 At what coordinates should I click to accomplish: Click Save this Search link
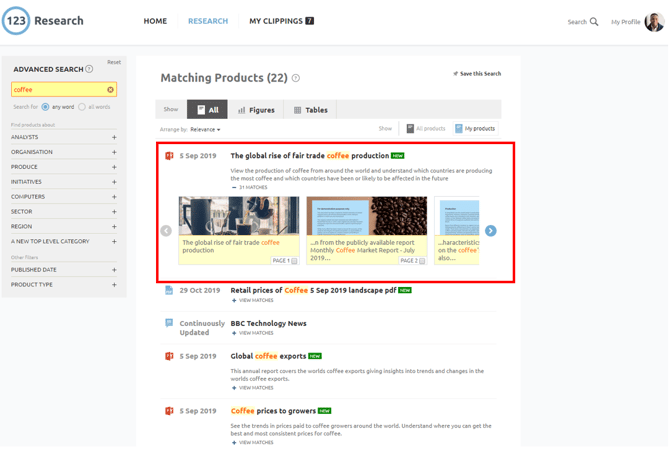coord(477,74)
